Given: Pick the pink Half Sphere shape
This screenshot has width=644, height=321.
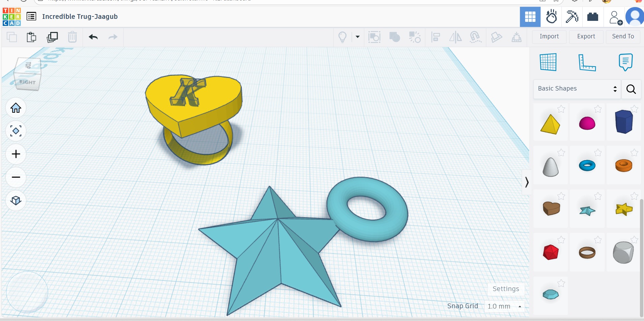Looking at the screenshot, I should [x=587, y=123].
